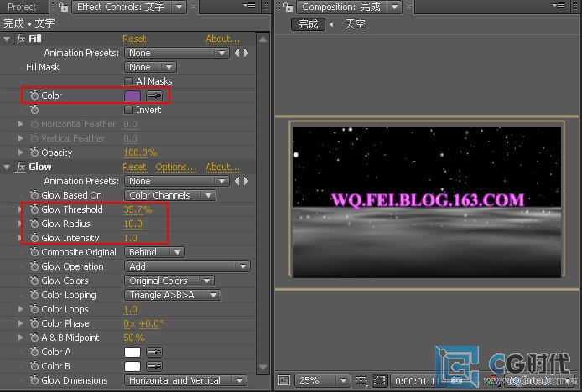
Task: Toggle the Glow effect fx switch
Action: 20,167
